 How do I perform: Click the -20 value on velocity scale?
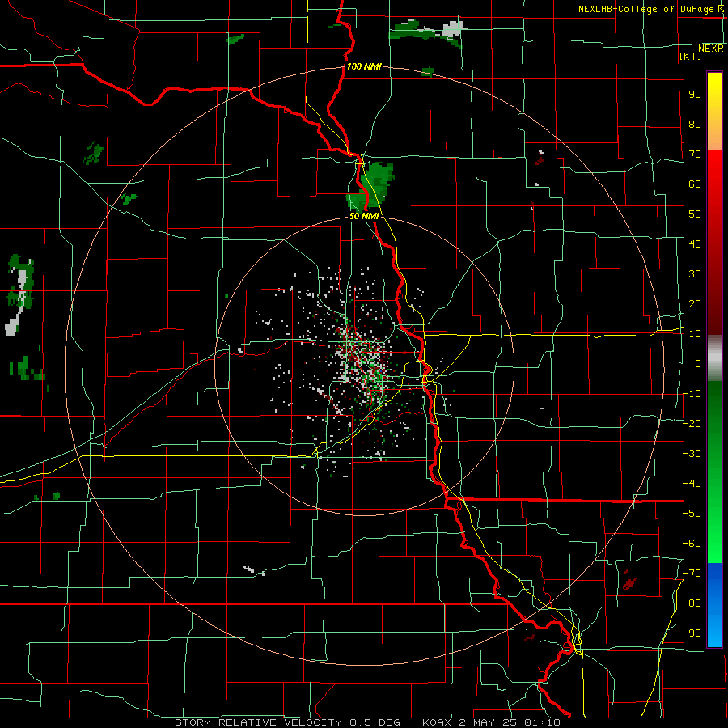point(692,423)
